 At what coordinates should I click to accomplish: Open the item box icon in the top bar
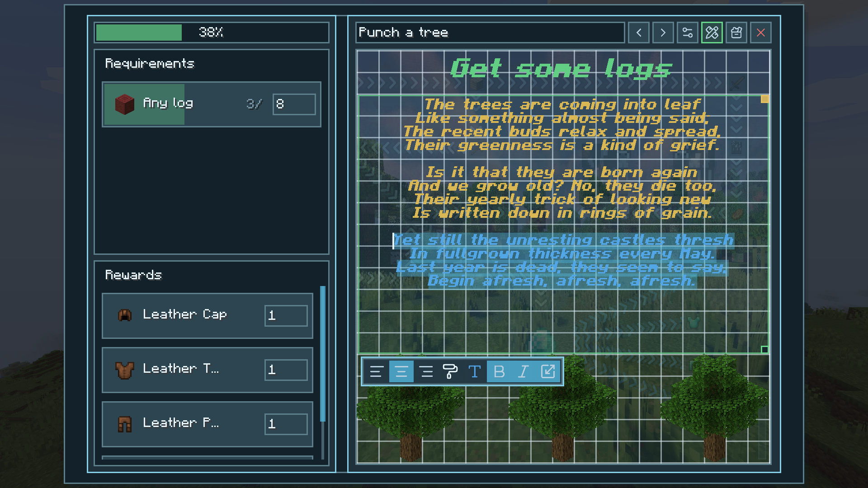pos(736,33)
